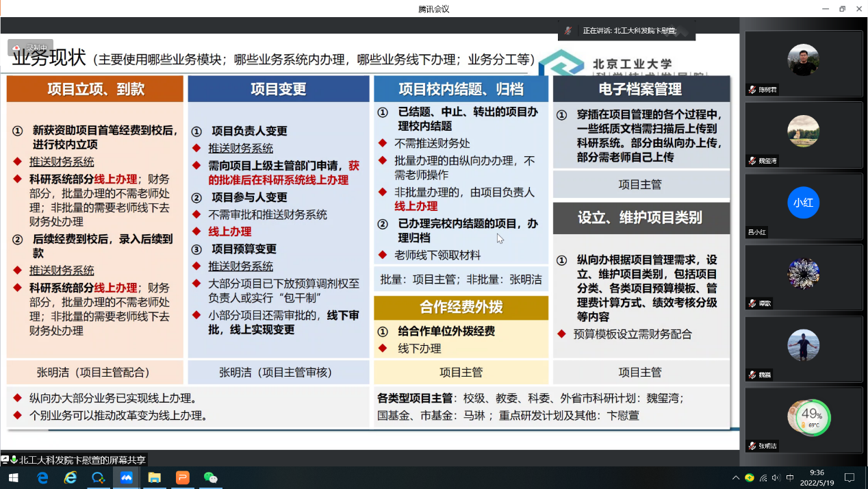The width and height of the screenshot is (868, 489).
Task: Open the network Wi-Fi tray icon
Action: pos(763,477)
